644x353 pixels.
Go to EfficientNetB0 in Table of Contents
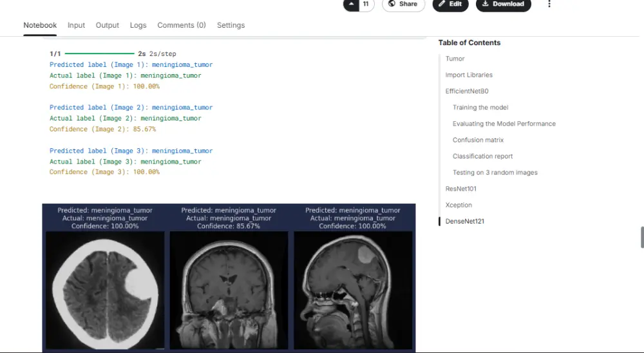click(x=467, y=91)
